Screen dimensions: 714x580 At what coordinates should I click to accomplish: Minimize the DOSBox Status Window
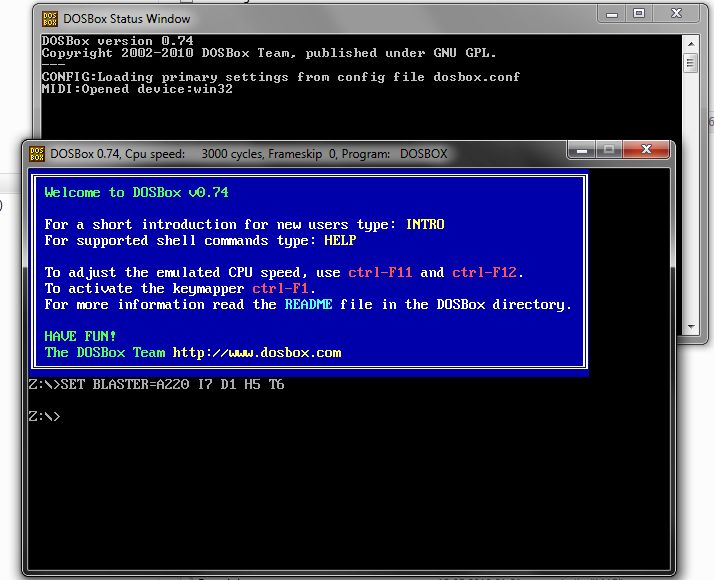point(612,14)
